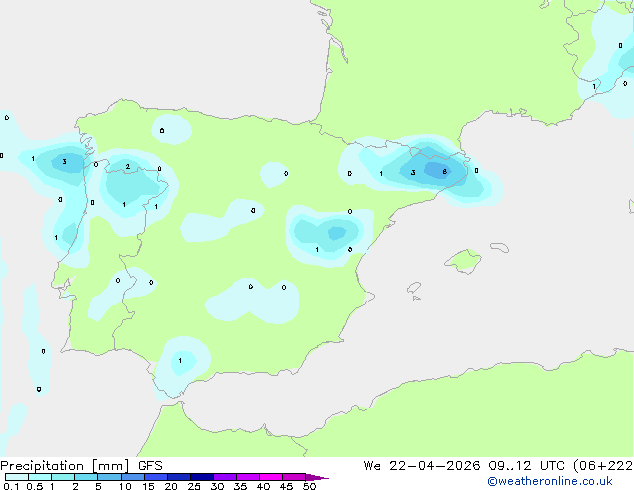634x490 pixels.
Task: Click the "25" legend scale number
Action: pos(194,486)
